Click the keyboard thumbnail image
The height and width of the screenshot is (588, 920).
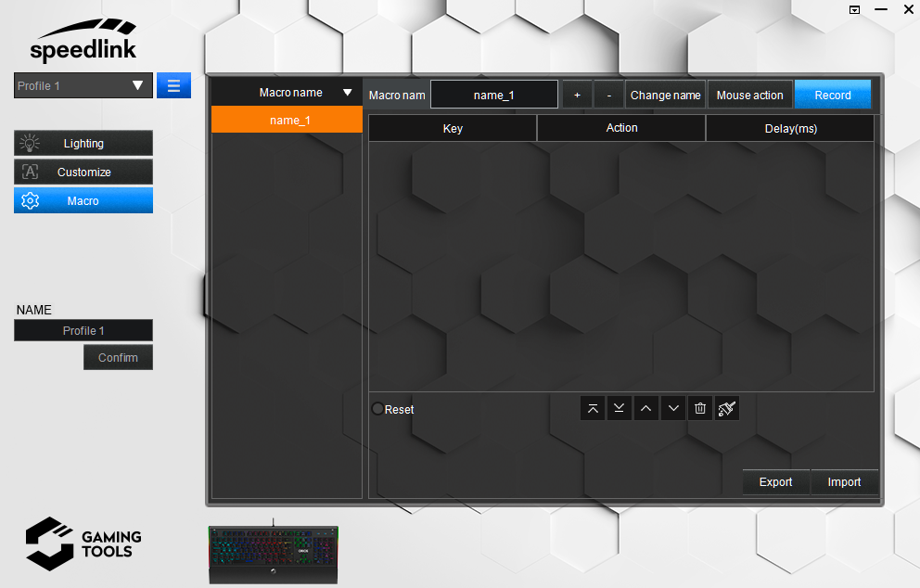273,554
